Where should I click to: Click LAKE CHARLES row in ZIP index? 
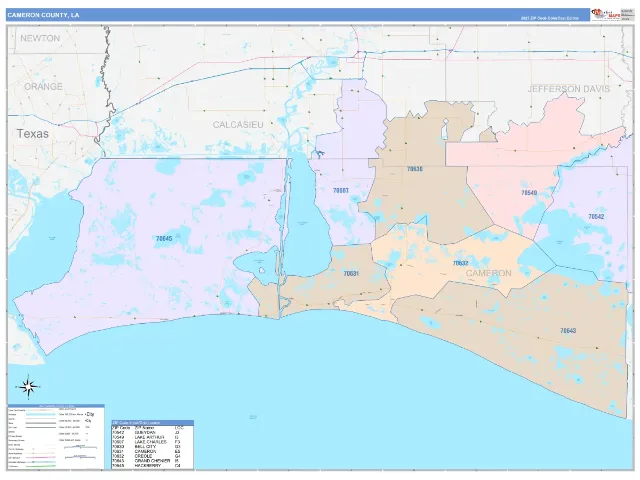pos(152,442)
